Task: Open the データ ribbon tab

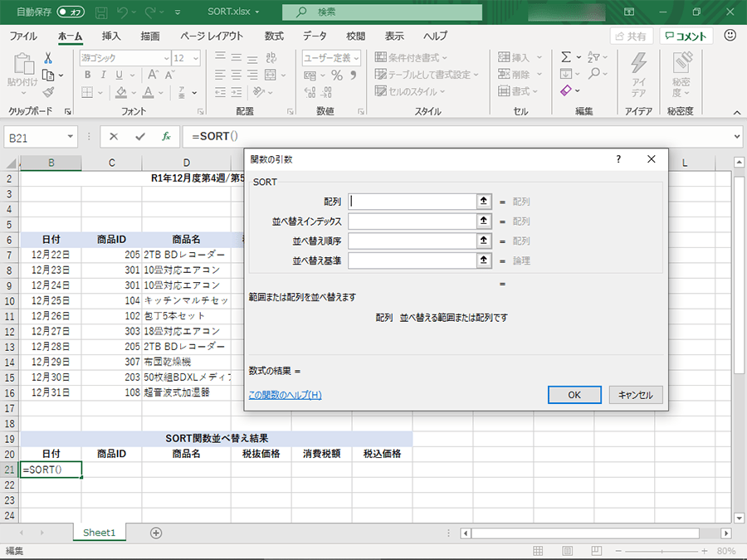Action: (315, 37)
